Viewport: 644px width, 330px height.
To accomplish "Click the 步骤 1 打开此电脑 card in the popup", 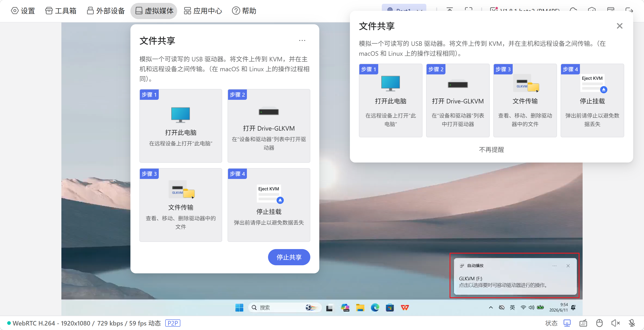I will pyautogui.click(x=391, y=100).
